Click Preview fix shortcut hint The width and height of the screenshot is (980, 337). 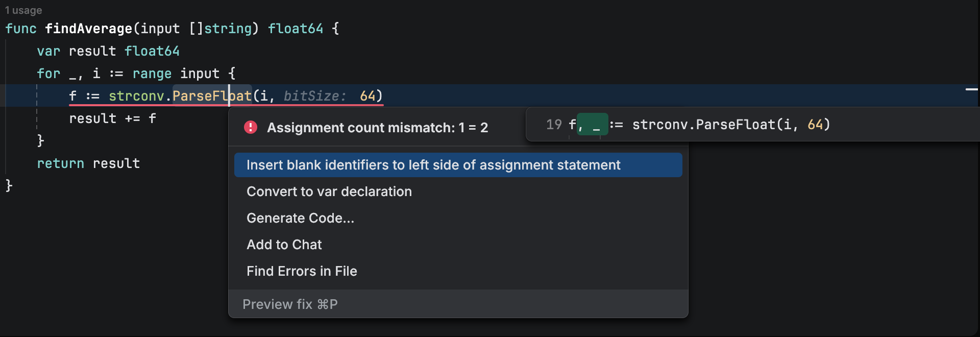290,304
